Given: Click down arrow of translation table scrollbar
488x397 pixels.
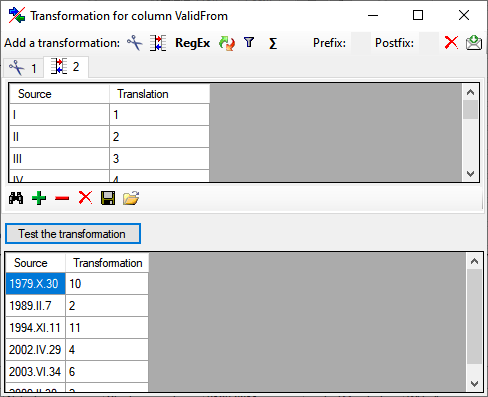Looking at the screenshot, I should (470, 174).
